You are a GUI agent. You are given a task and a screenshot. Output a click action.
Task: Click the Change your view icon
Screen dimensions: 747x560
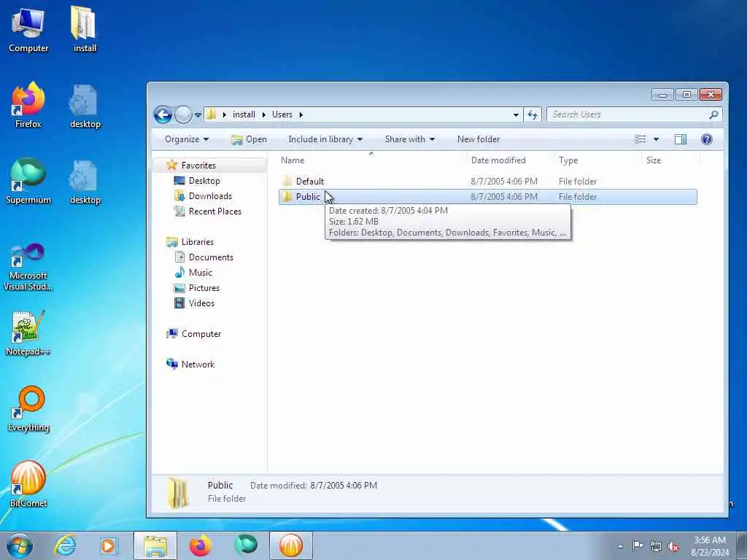640,139
